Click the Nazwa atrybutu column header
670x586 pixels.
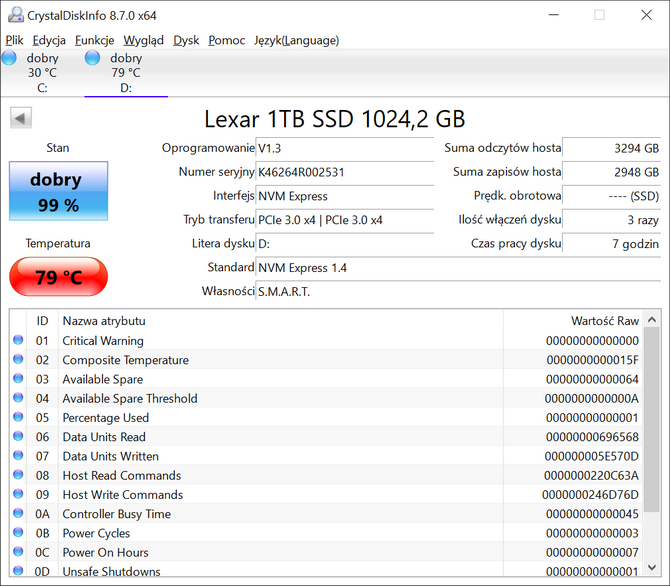point(281,321)
